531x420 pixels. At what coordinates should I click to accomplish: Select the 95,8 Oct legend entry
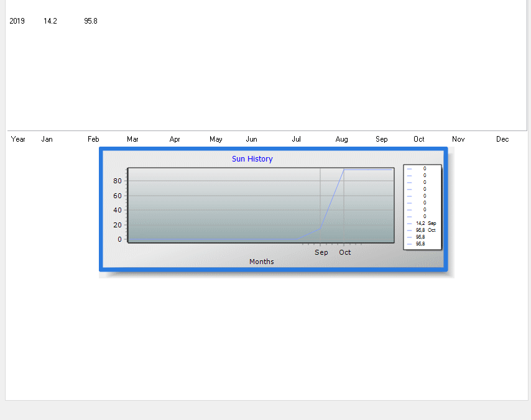(425, 230)
